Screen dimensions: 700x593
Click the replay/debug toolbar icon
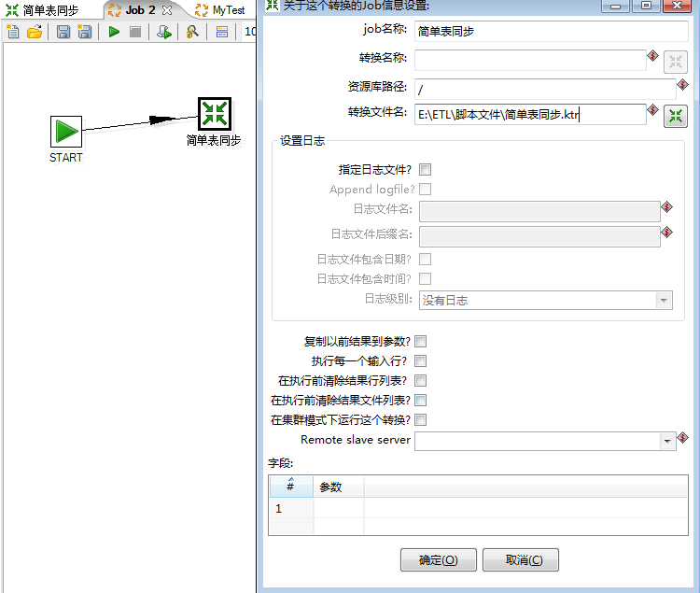[164, 32]
